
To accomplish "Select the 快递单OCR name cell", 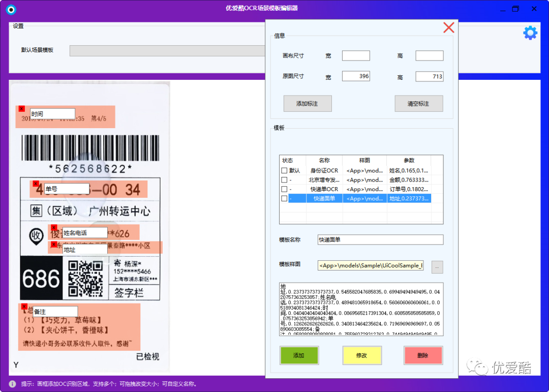I will click(x=324, y=189).
